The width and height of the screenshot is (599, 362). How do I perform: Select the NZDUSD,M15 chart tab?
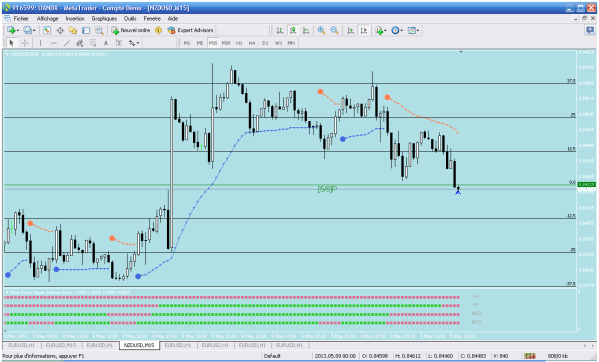[139, 345]
